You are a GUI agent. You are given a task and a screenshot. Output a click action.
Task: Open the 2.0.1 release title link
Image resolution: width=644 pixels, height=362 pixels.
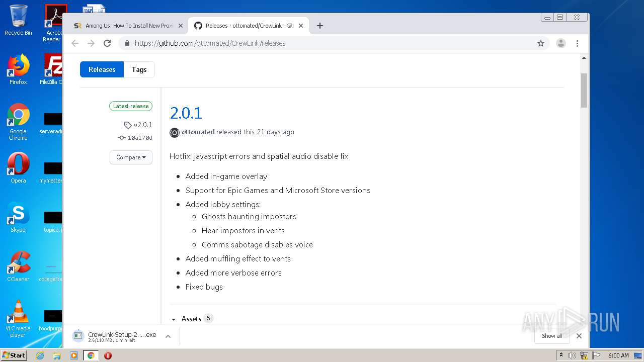186,113
